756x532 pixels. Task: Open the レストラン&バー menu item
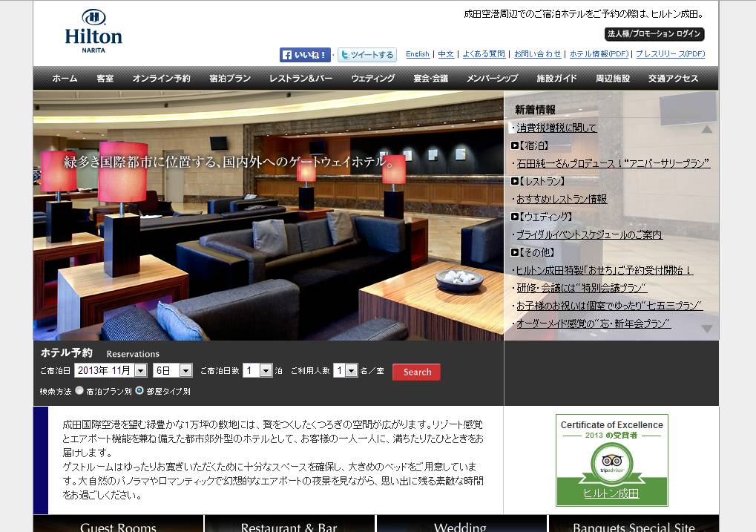point(301,78)
